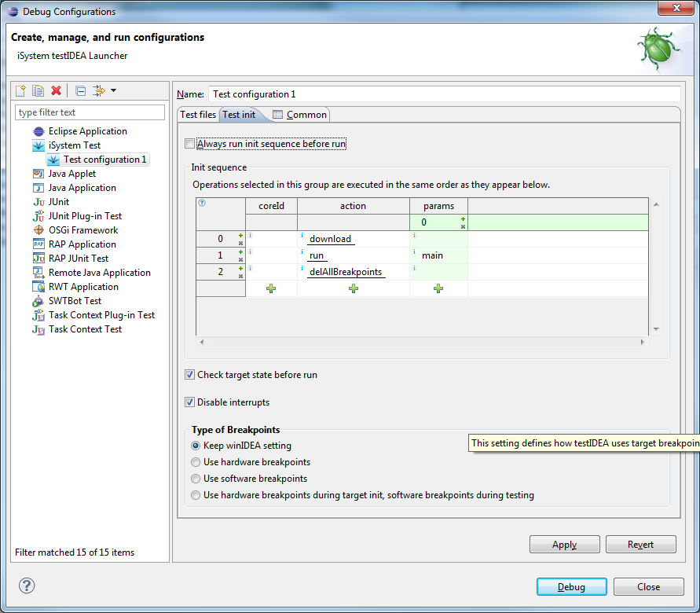Screen dimensions: 700x613
Task: Add new row with action column plus icon
Action: click(354, 288)
